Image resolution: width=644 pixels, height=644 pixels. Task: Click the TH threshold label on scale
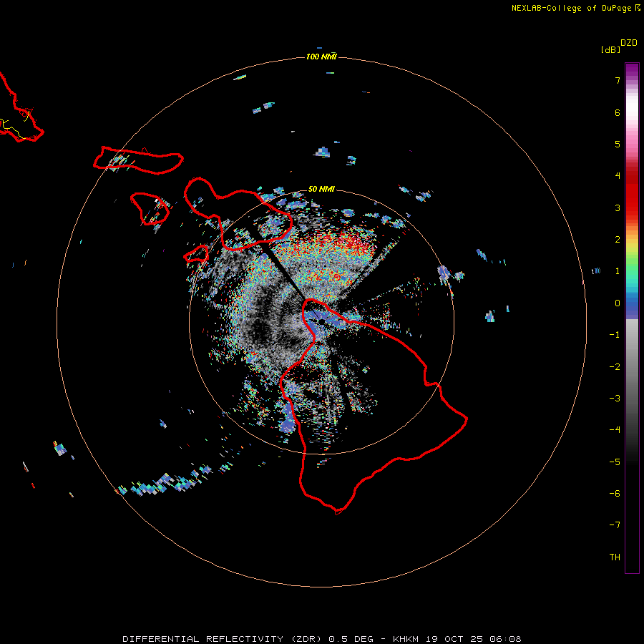coord(615,557)
